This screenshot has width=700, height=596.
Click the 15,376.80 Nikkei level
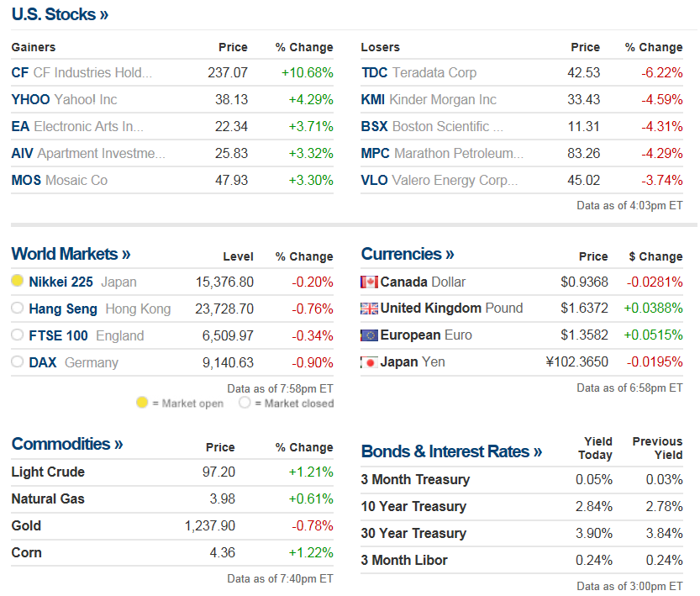(224, 282)
